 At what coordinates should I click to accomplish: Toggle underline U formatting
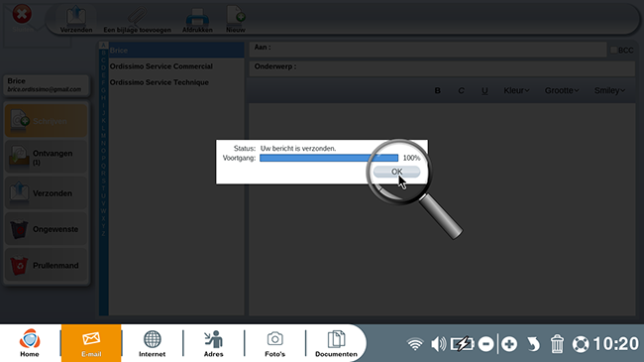pyautogui.click(x=484, y=90)
